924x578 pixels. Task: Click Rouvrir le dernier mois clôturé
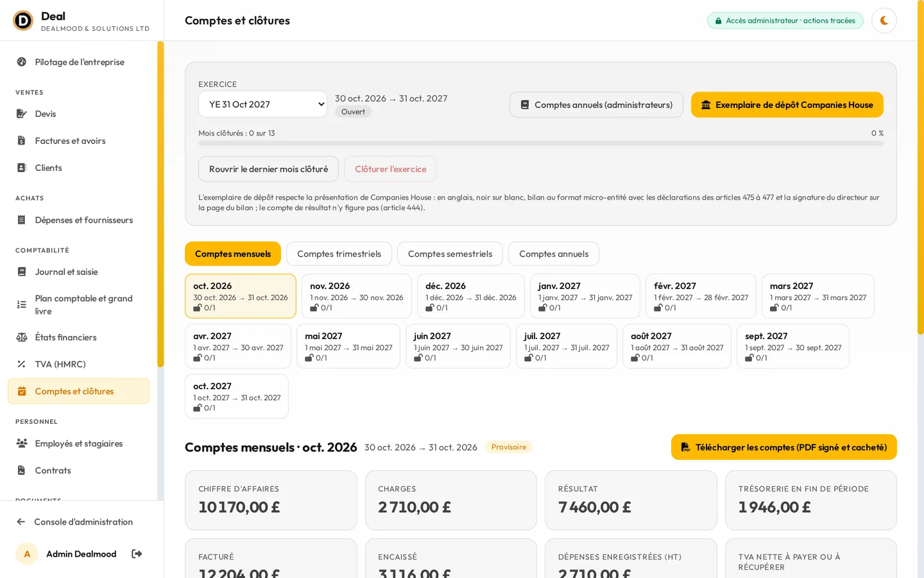tap(268, 169)
